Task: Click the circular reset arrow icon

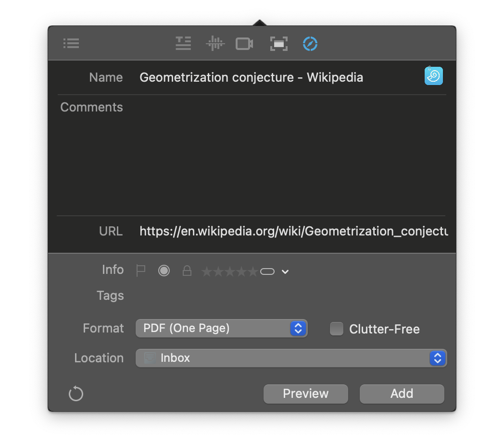Action: coord(76,394)
